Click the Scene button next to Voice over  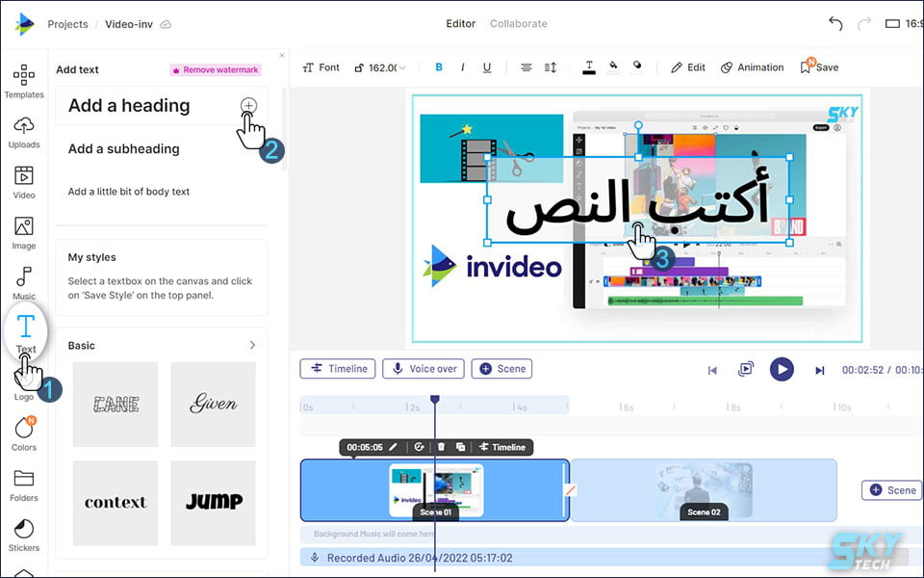501,369
